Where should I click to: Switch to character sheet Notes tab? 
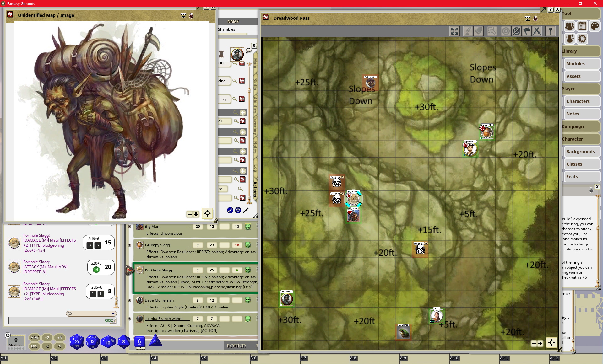[255, 147]
